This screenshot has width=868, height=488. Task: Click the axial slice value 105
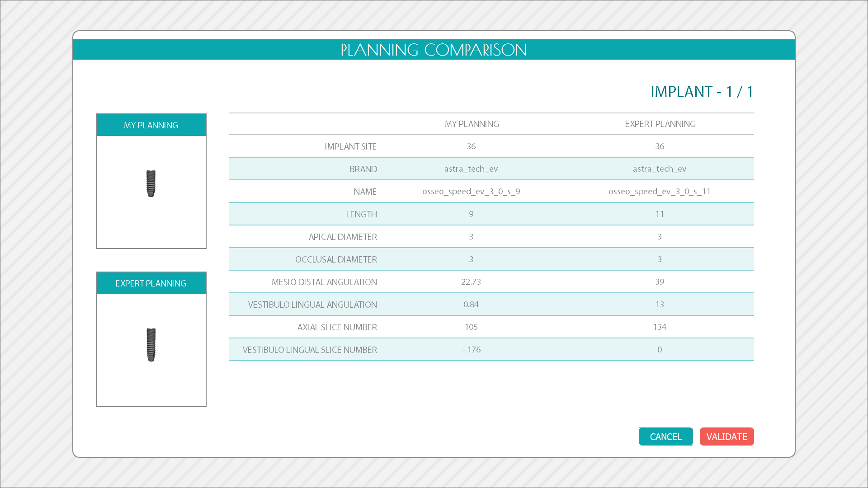(x=471, y=327)
